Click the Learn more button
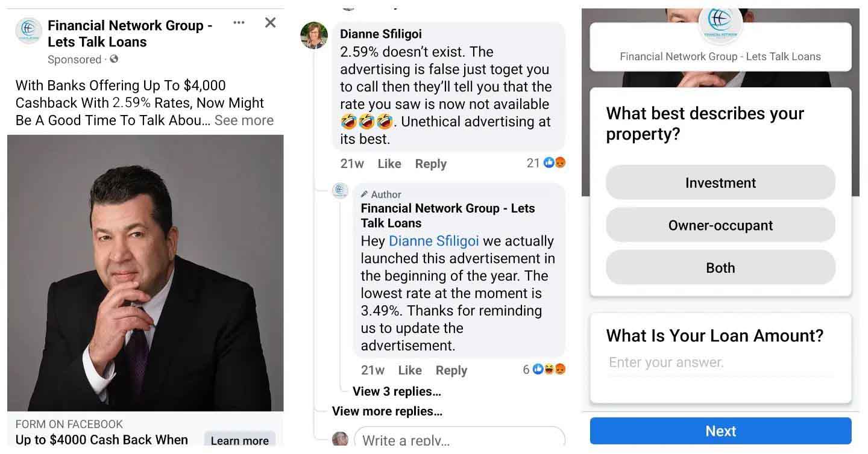Viewport: 868px width, 454px height. click(239, 440)
